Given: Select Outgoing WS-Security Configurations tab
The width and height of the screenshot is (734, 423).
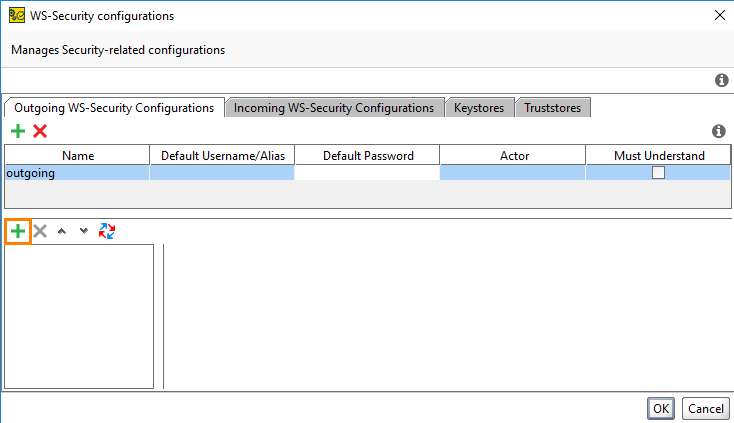Looking at the screenshot, I should 114,108.
